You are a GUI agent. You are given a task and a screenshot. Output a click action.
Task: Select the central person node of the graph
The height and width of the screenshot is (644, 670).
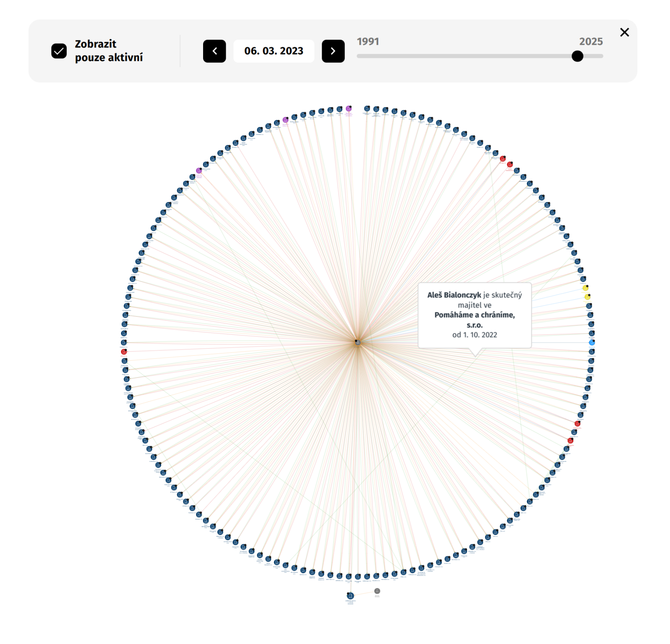(x=358, y=342)
